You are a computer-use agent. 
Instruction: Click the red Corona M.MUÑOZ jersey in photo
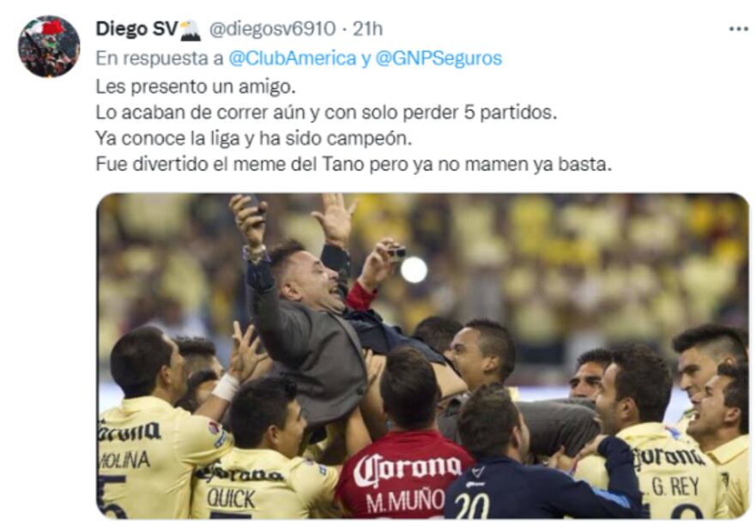(x=404, y=475)
